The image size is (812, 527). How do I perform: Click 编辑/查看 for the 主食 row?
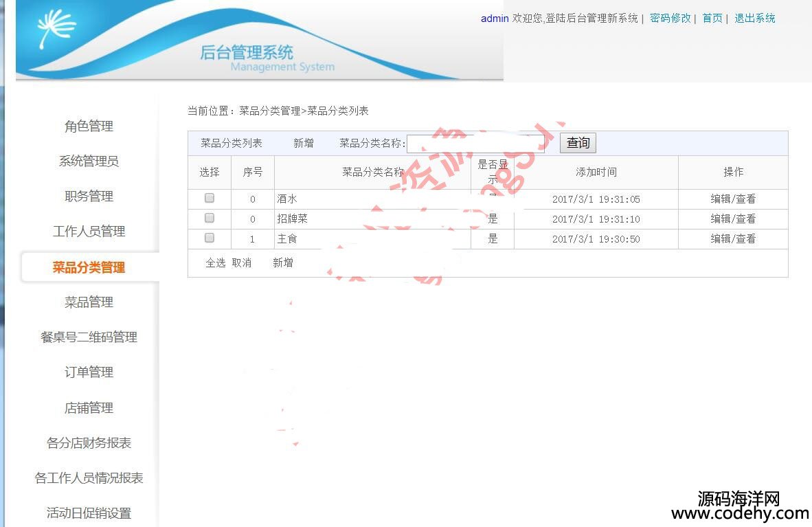tap(733, 238)
